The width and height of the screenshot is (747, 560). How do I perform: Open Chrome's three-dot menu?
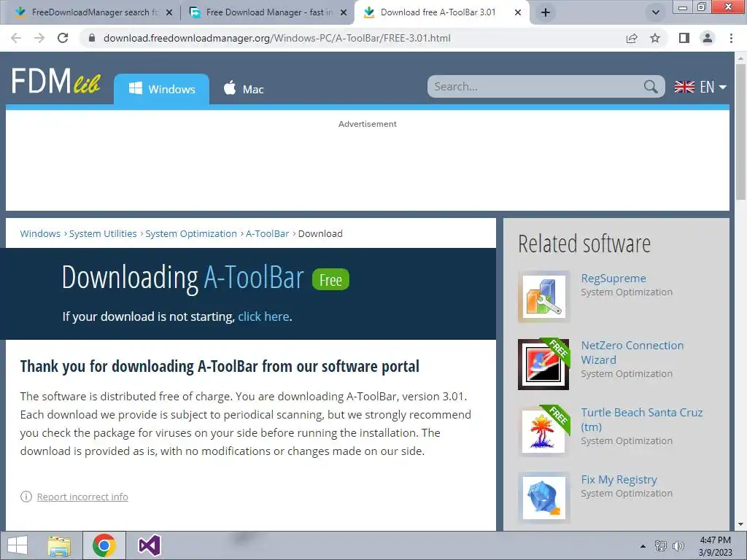point(731,38)
